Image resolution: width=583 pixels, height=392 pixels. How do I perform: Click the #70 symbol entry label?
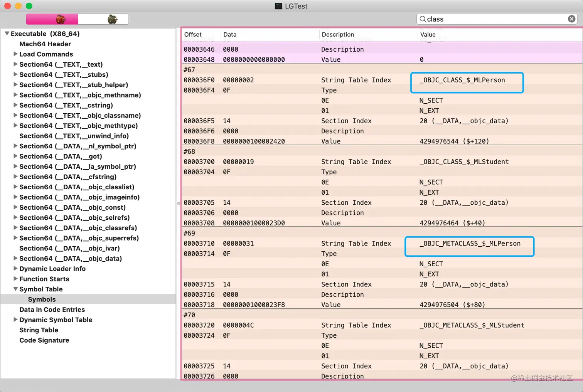coord(189,315)
